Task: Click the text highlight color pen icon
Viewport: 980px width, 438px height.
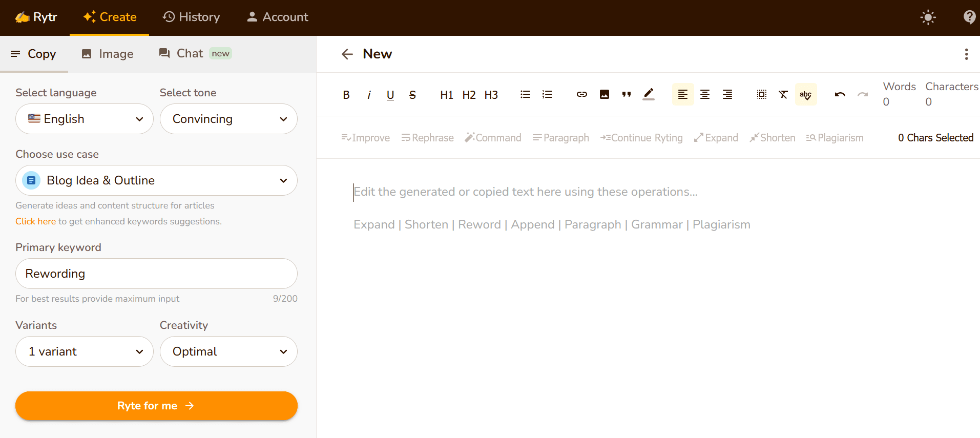Action: click(649, 95)
